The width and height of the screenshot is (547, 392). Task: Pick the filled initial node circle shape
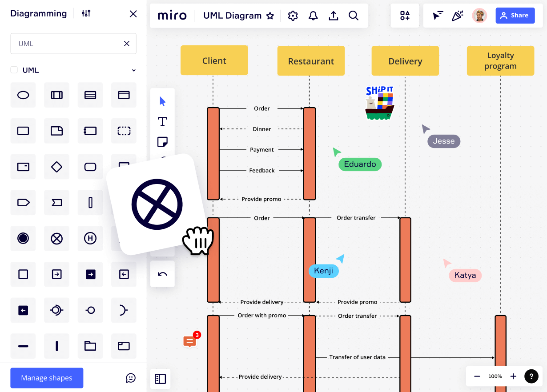23,238
